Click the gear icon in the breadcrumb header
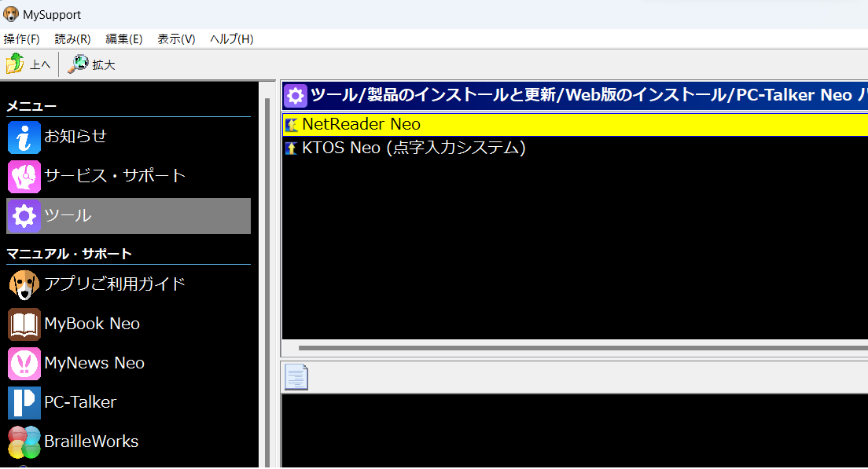Screen dimensions: 868x469 pyautogui.click(x=296, y=95)
